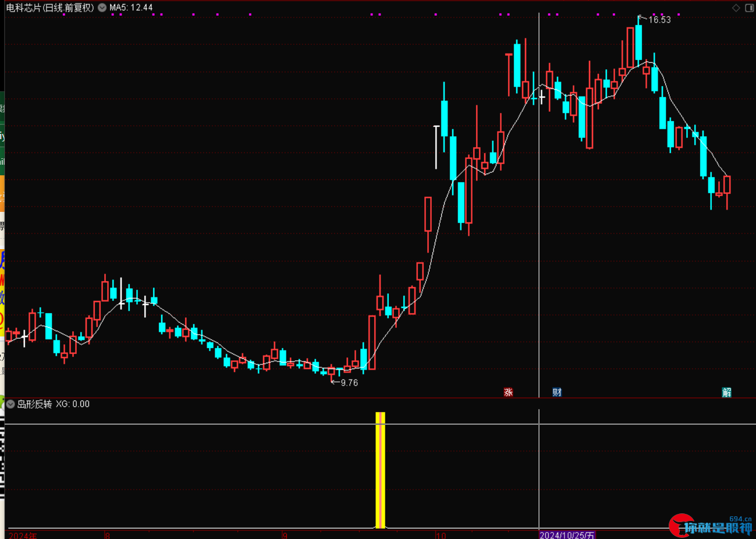This screenshot has width=756, height=539.
Task: Click the MA5: 12.44 indicator label
Action: coord(131,8)
